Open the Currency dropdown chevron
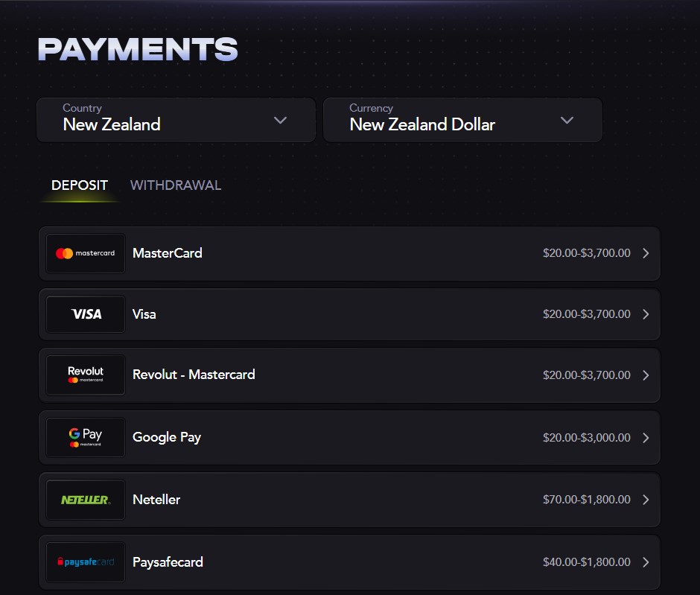 coord(567,120)
